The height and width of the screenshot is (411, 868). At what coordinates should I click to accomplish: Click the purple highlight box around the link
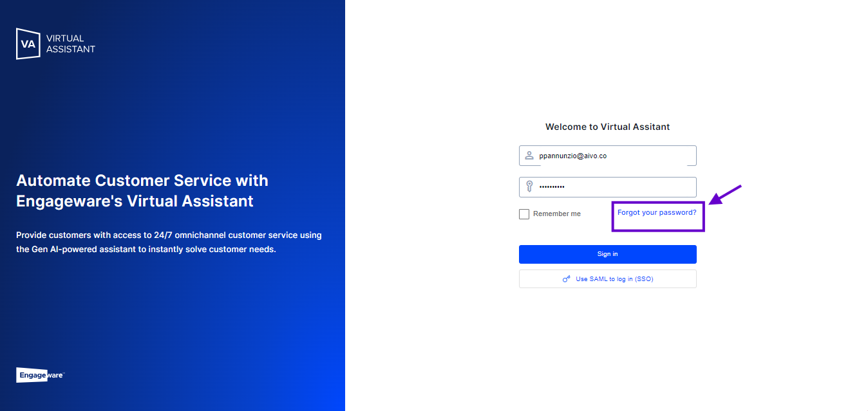(x=658, y=217)
